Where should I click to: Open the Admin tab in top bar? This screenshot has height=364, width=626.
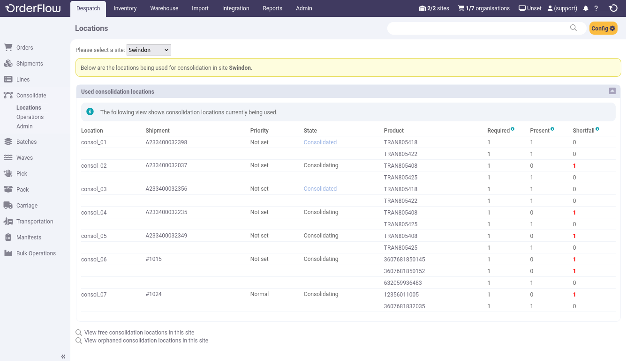click(304, 8)
